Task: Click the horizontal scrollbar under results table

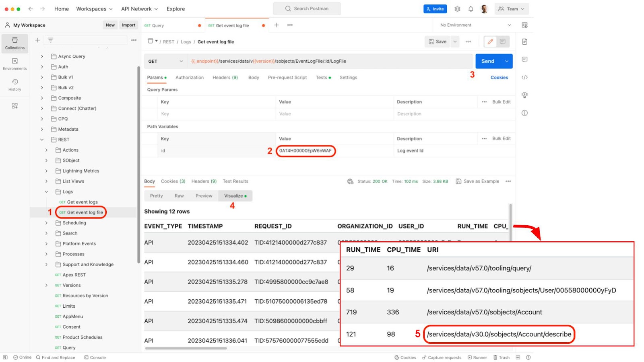Action: pyautogui.click(x=186, y=348)
